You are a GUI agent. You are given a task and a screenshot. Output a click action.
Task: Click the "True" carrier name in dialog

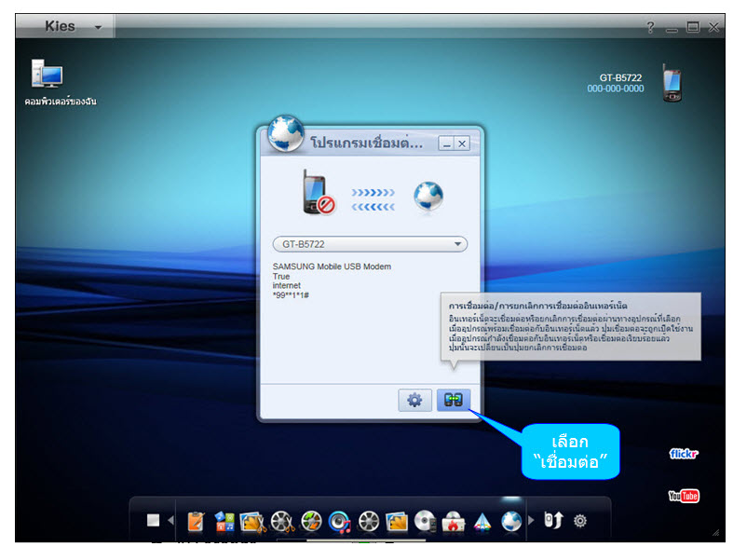[x=281, y=277]
